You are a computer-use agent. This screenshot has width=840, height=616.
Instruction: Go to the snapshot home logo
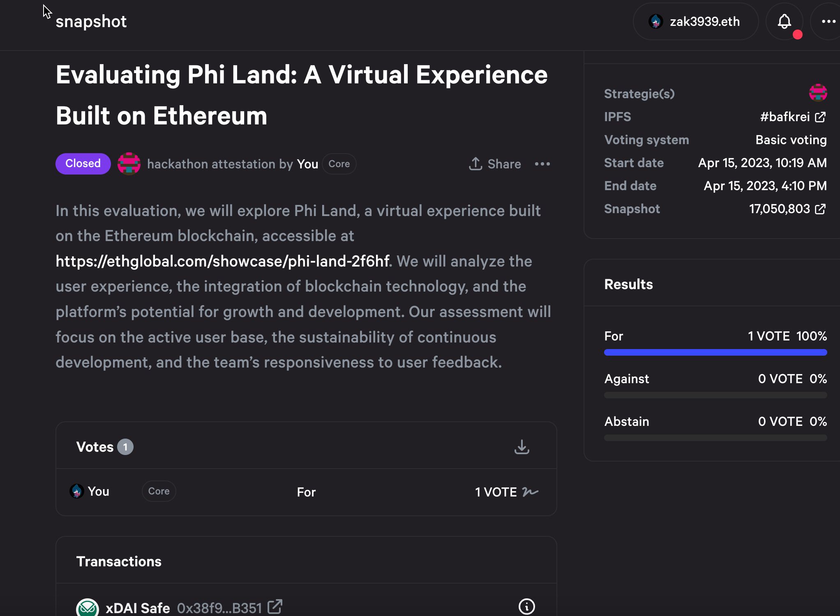(91, 21)
